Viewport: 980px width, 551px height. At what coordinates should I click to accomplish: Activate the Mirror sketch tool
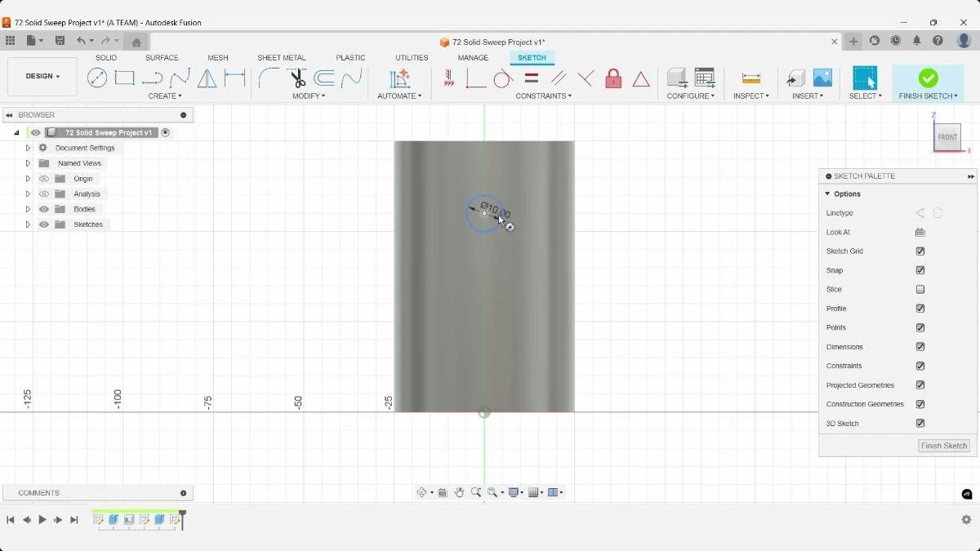point(207,78)
